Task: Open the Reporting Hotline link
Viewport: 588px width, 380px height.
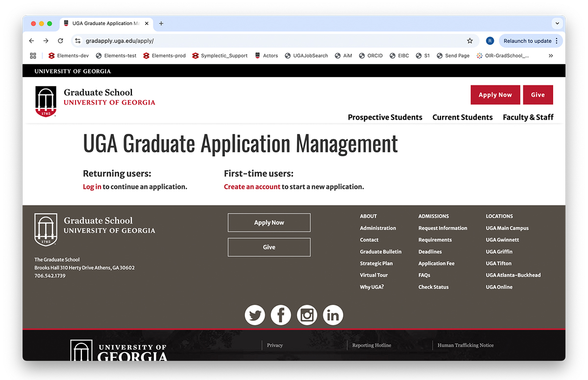Action: 372,345
